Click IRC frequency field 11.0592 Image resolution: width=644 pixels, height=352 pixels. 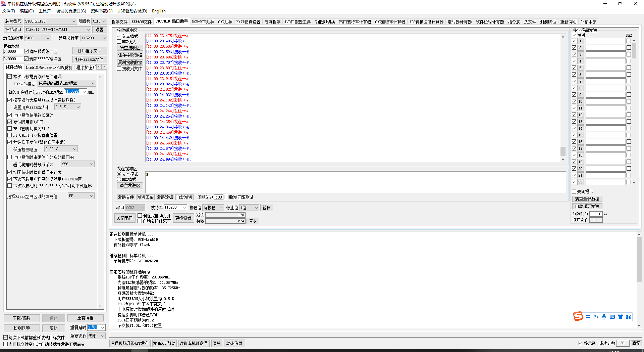(x=73, y=92)
